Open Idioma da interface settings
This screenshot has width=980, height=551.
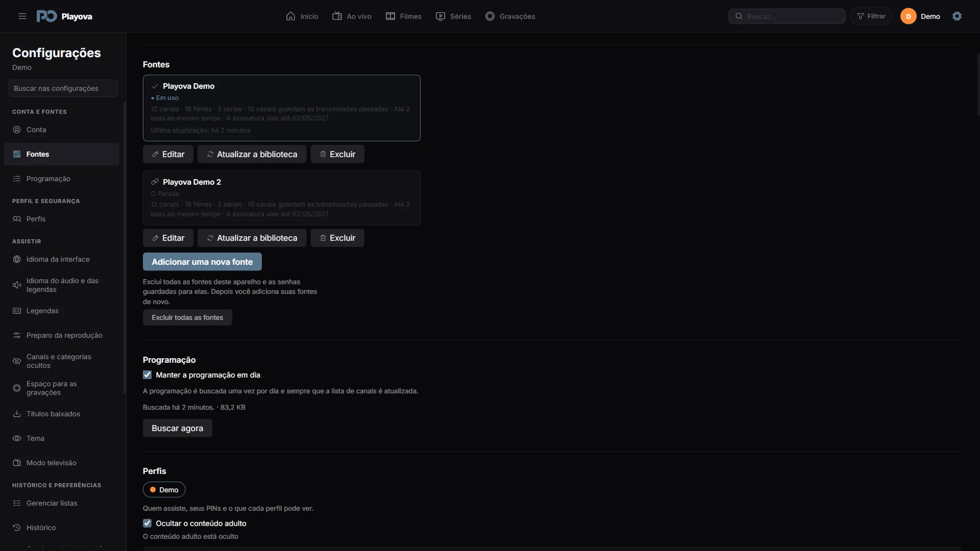click(62, 259)
